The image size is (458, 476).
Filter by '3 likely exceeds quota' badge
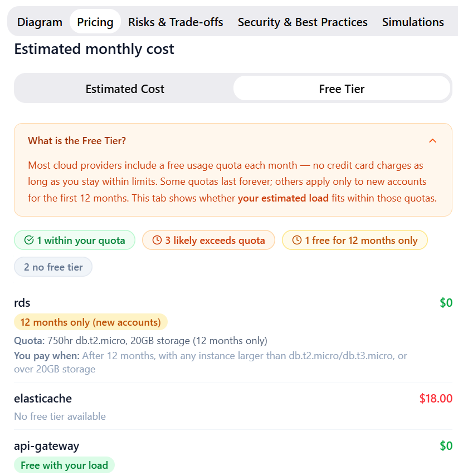coord(208,241)
